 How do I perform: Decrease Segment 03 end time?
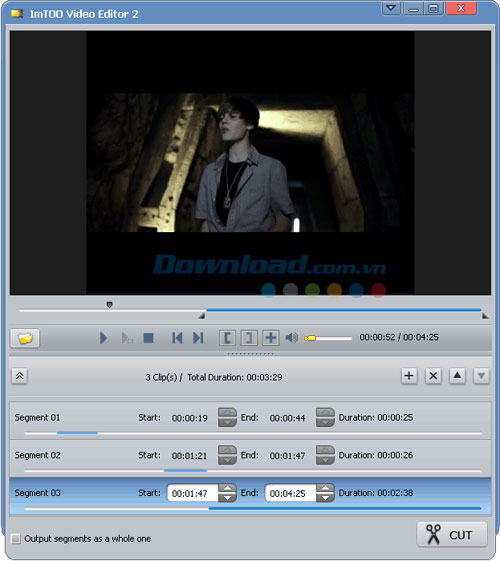tap(325, 498)
